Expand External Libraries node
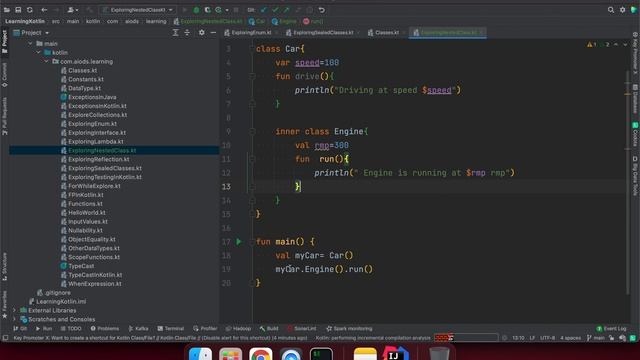 coord(15,311)
